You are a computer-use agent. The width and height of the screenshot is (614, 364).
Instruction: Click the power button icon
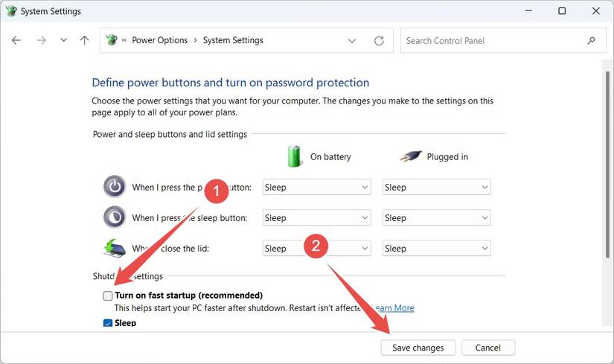(x=114, y=187)
